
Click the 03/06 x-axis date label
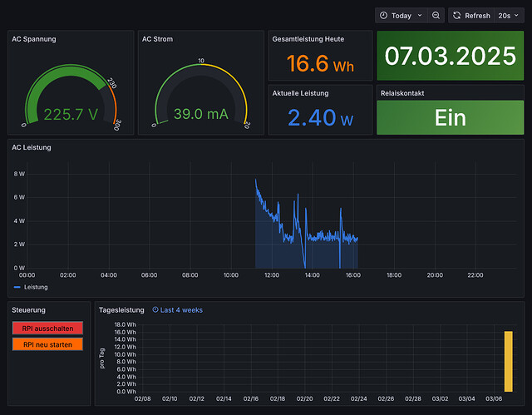click(494, 398)
